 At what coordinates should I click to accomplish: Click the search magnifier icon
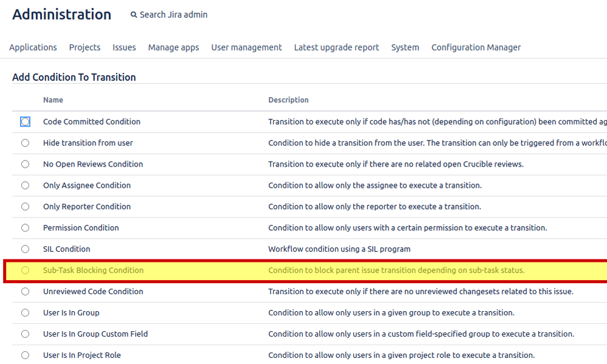click(134, 15)
